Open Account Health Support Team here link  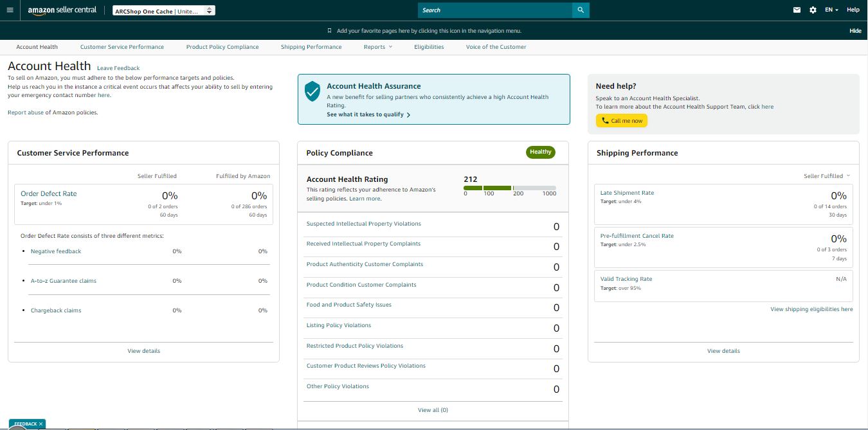coord(768,107)
